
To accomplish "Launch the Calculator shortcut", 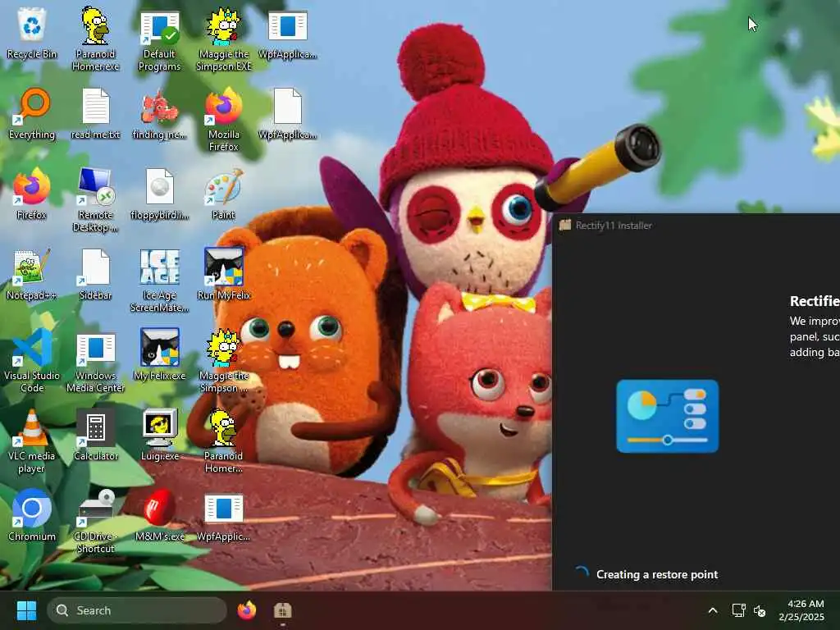I will [x=95, y=435].
